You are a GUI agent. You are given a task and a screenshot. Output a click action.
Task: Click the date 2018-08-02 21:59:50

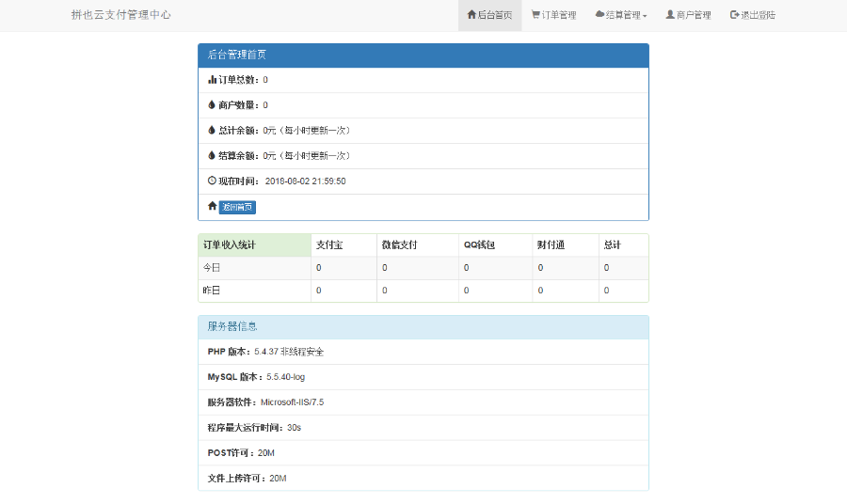pos(305,181)
